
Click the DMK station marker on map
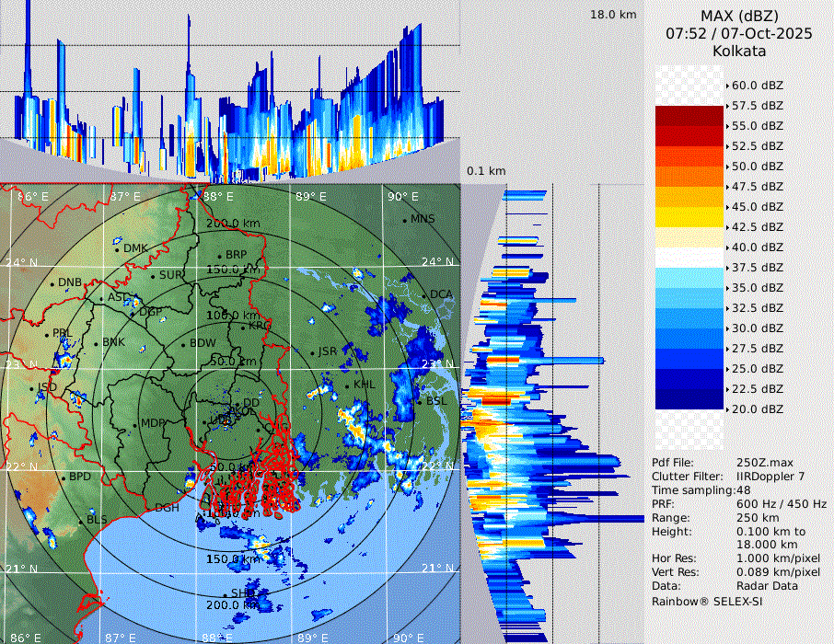(x=117, y=249)
